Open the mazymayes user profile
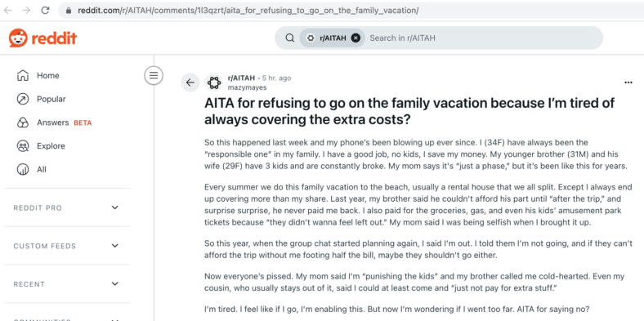This screenshot has width=644, height=321. [x=247, y=87]
